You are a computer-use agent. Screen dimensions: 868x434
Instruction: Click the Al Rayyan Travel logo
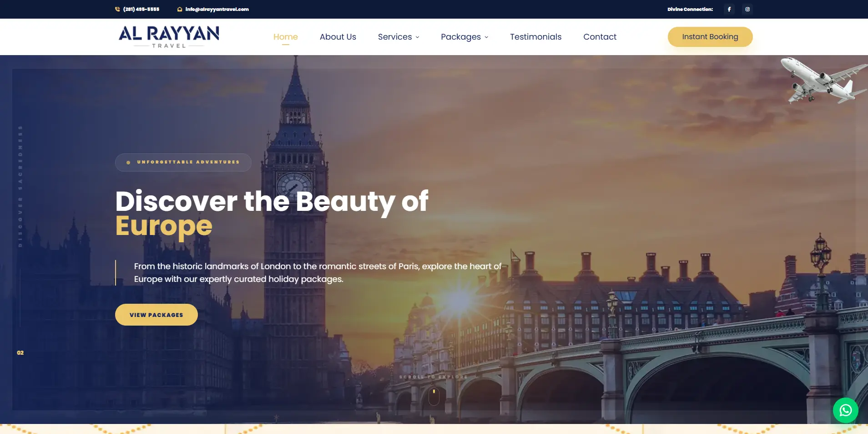tap(169, 37)
